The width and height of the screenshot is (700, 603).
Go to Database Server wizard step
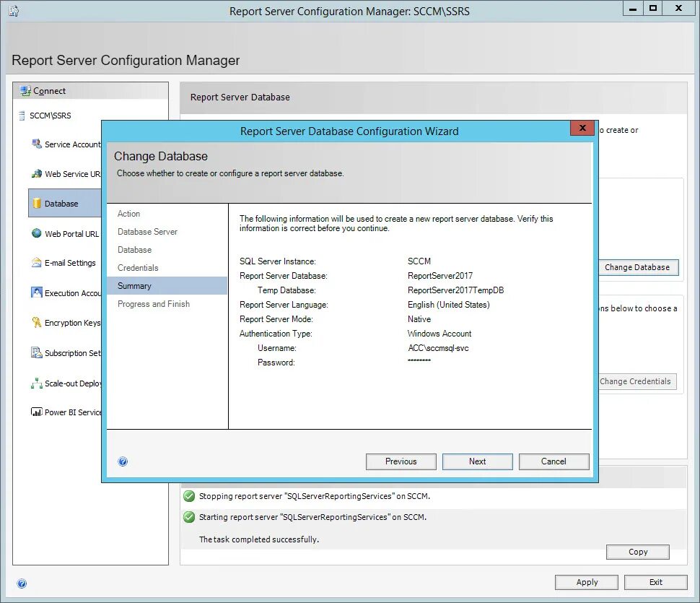147,231
